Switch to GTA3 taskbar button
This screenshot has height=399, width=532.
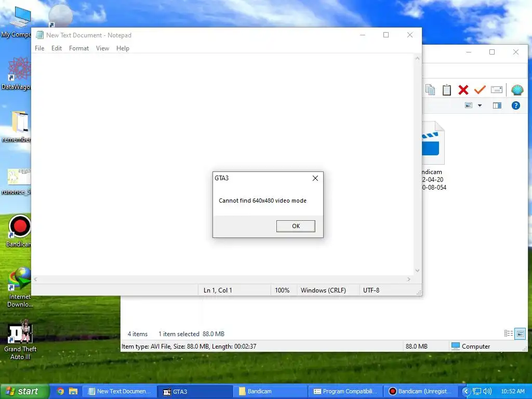tap(195, 391)
